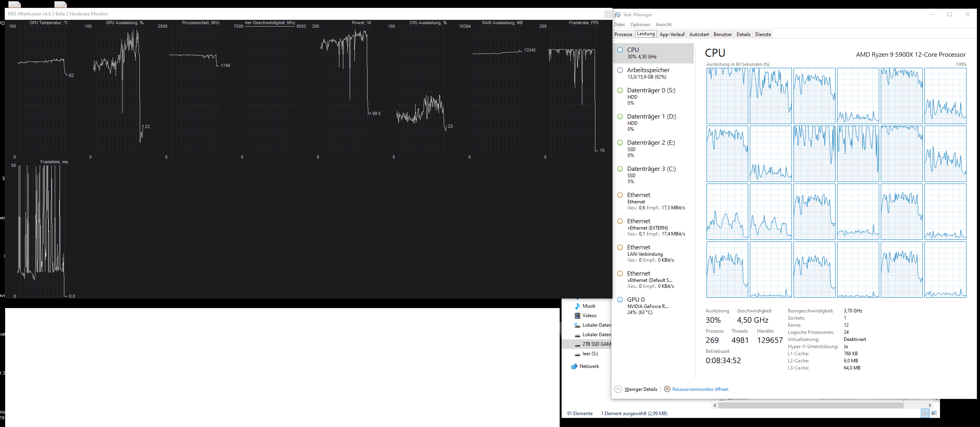980x427 pixels.
Task: Click the Power, W graph in Afterburner
Action: [345, 91]
